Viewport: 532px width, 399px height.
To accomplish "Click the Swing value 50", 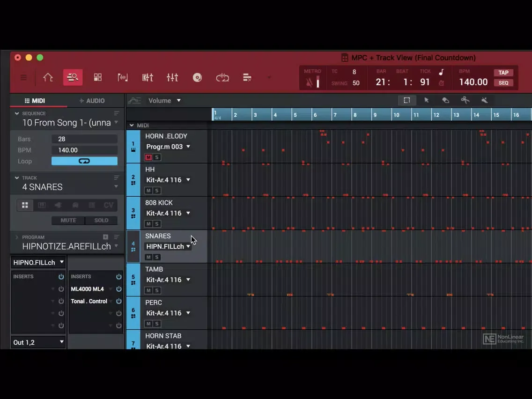I will pyautogui.click(x=356, y=83).
